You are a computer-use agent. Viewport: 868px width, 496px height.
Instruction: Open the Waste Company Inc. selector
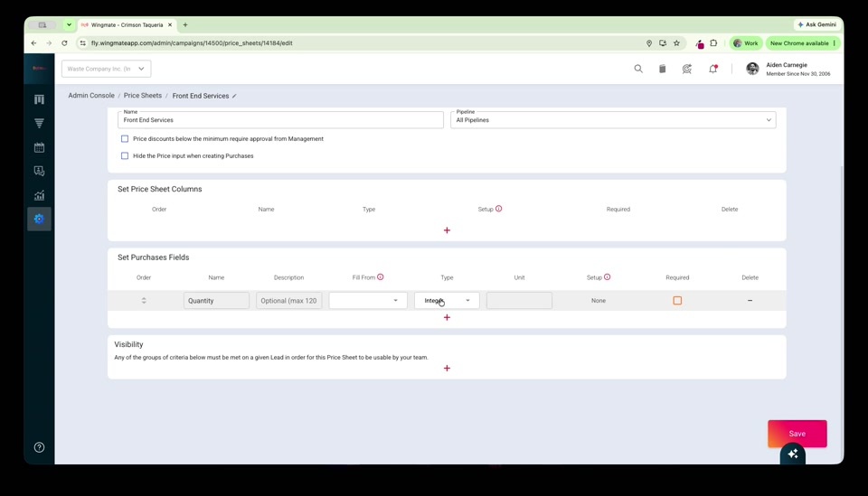pos(107,69)
